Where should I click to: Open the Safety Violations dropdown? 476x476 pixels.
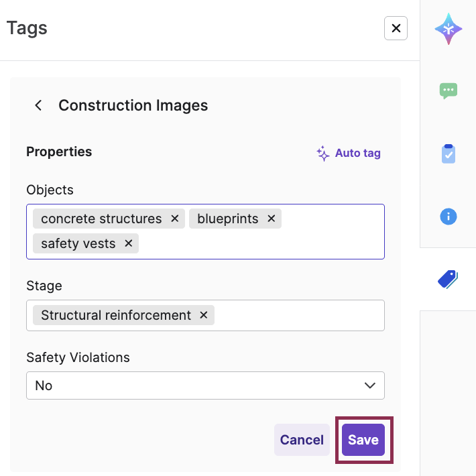tap(205, 385)
